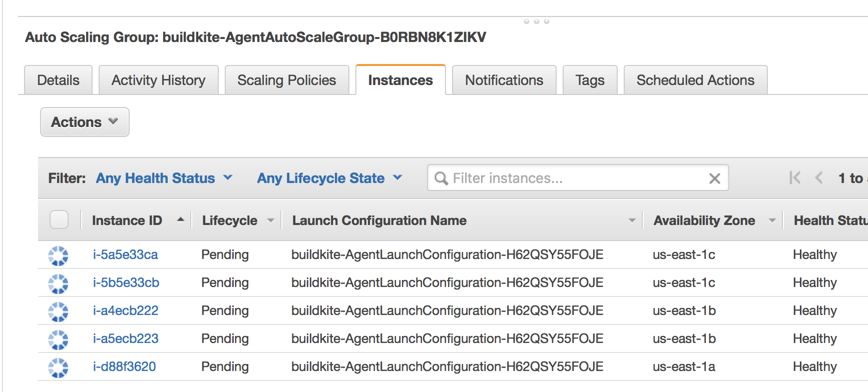Click the magnifier icon in filter box
This screenshot has width=868, height=392.
click(x=441, y=178)
